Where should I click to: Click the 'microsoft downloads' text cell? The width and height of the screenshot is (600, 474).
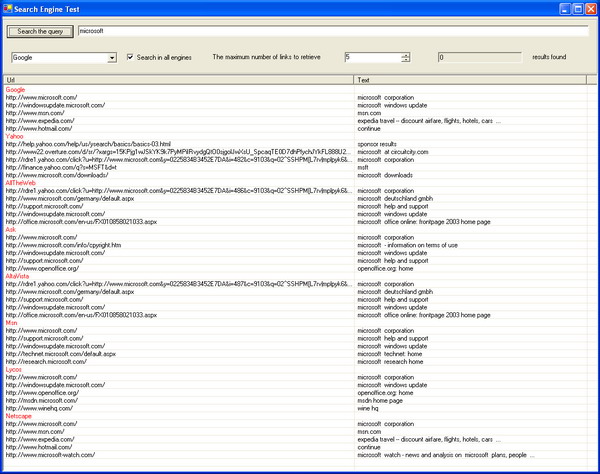click(x=385, y=175)
